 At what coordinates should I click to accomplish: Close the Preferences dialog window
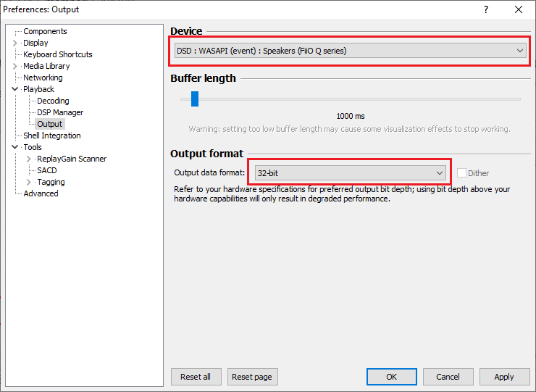click(519, 9)
